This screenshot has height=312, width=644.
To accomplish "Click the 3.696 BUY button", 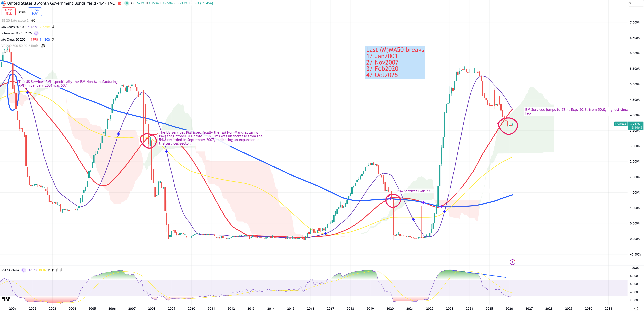I will pos(35,12).
